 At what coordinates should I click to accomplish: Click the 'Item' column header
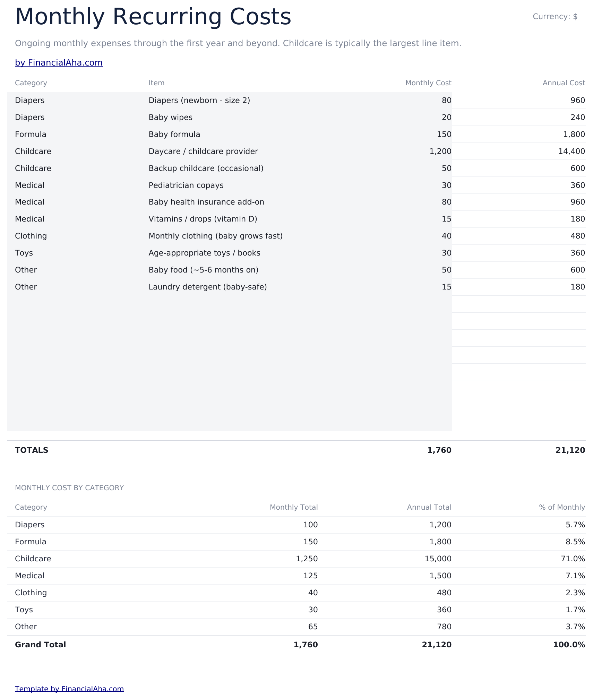pyautogui.click(x=156, y=83)
